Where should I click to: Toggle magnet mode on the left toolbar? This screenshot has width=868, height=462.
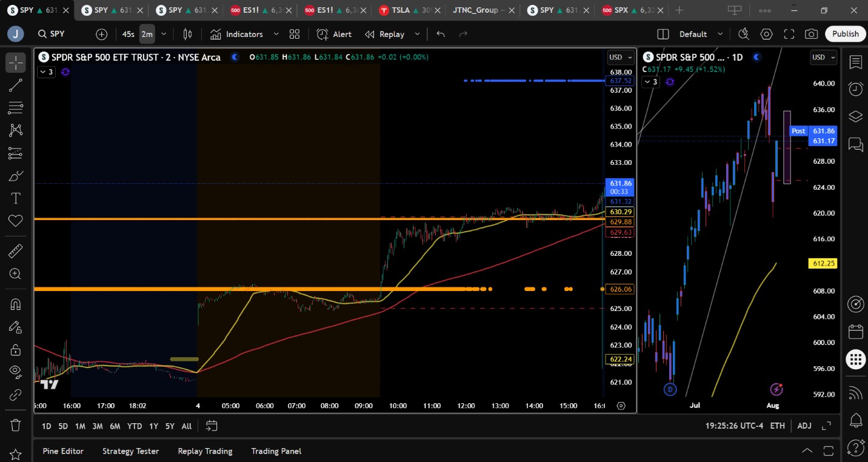point(16,304)
